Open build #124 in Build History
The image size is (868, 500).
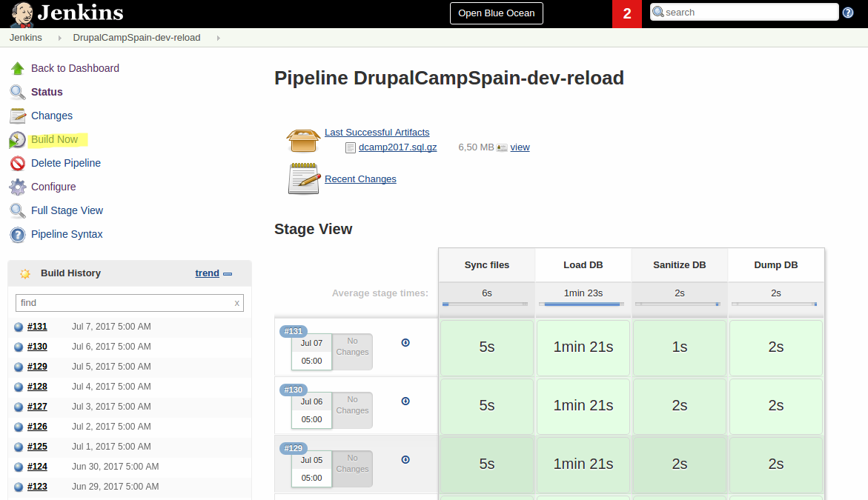point(37,467)
